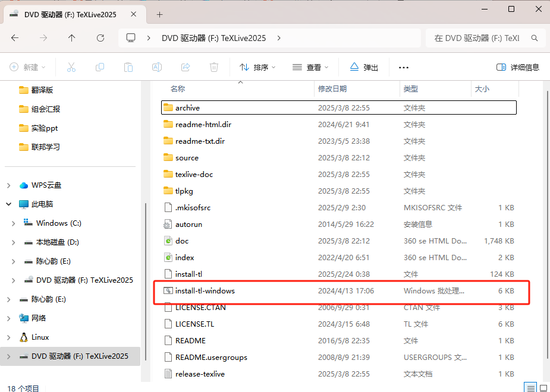
Task: Expand the Linux tree node
Action: click(9, 337)
